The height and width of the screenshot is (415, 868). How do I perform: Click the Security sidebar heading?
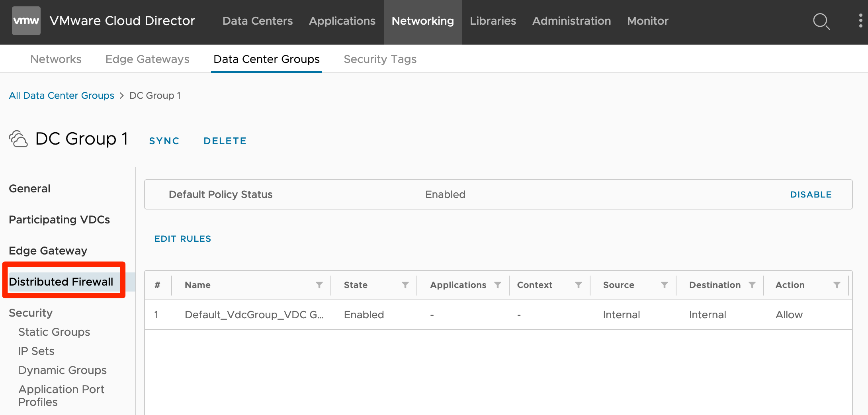click(31, 313)
